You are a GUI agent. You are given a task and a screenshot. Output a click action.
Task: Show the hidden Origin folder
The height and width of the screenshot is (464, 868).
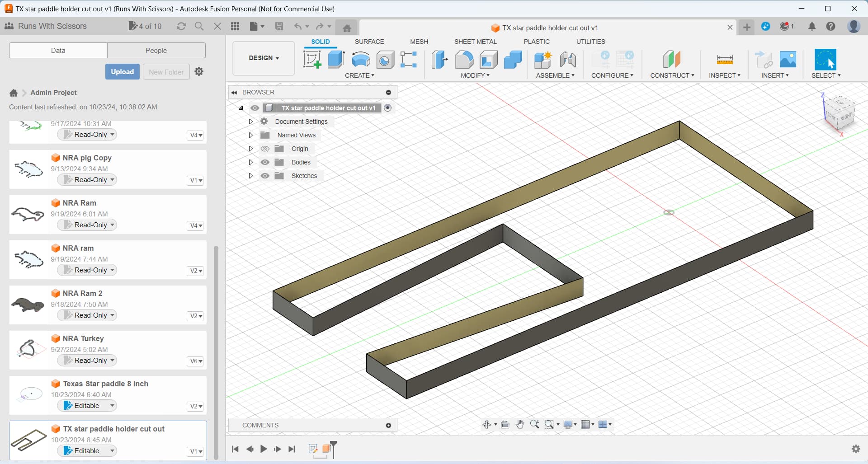click(265, 149)
